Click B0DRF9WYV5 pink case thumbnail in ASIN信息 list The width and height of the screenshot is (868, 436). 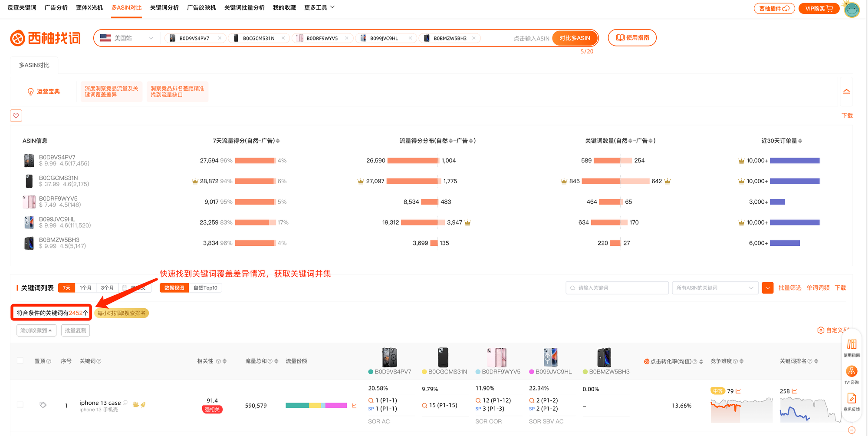29,202
